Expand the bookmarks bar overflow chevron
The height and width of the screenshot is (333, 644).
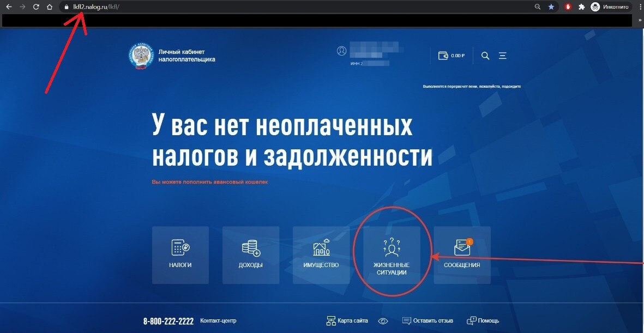pyautogui.click(x=640, y=20)
